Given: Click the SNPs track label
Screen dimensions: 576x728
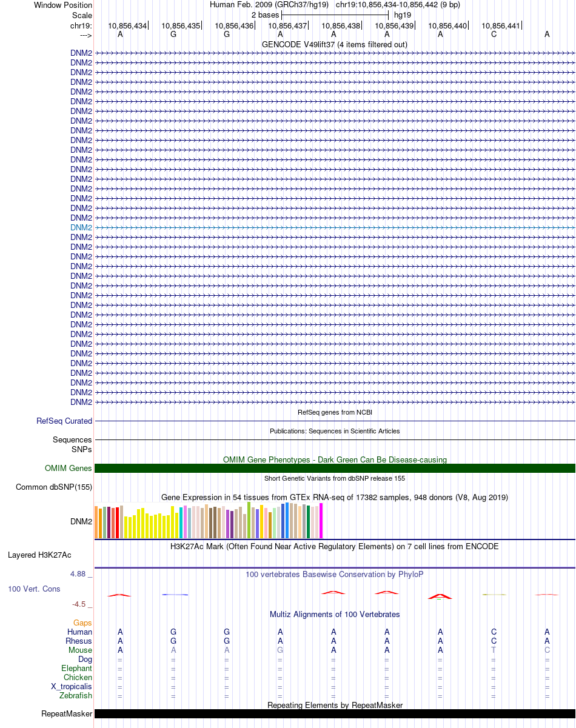Looking at the screenshot, I should [x=82, y=449].
